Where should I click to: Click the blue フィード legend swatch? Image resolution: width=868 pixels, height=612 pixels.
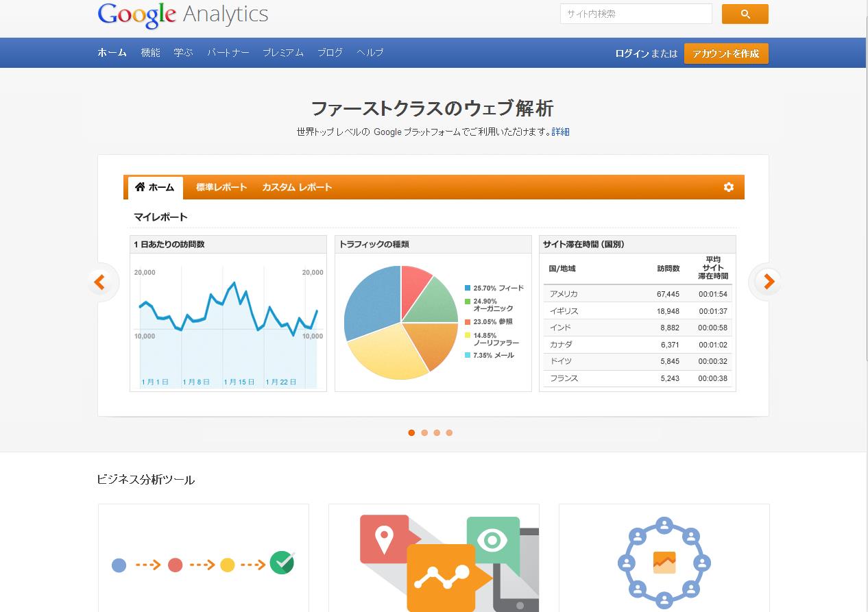(x=468, y=289)
